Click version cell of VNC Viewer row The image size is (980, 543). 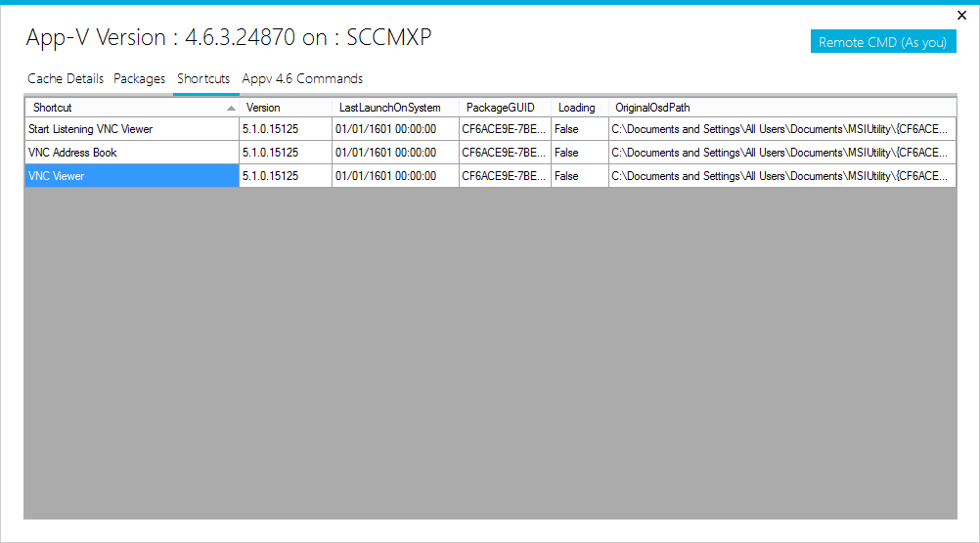tap(286, 176)
